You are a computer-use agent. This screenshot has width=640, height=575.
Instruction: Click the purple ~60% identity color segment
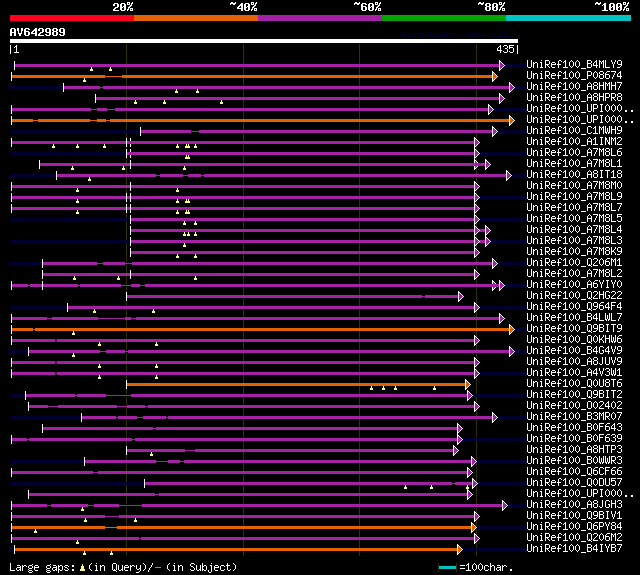click(320, 18)
